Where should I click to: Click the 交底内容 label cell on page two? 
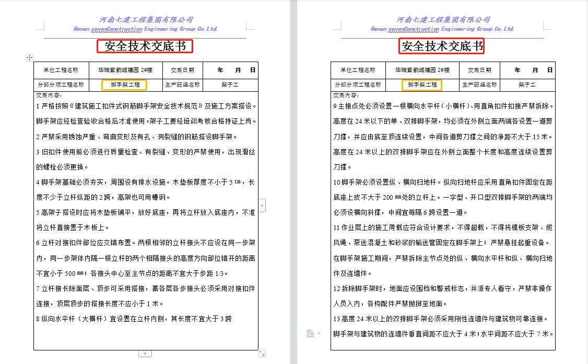pyautogui.click(x=345, y=95)
